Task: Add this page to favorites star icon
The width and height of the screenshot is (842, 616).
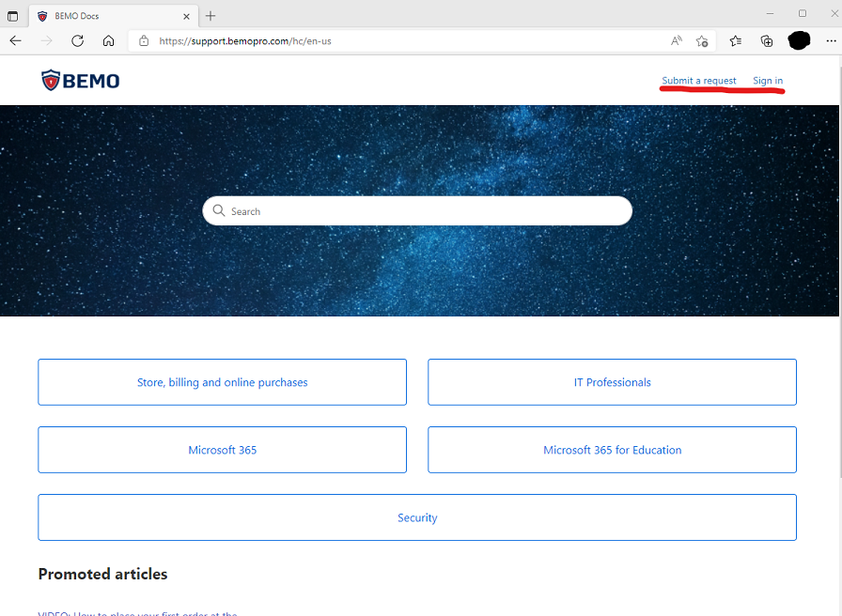Action: pyautogui.click(x=702, y=40)
